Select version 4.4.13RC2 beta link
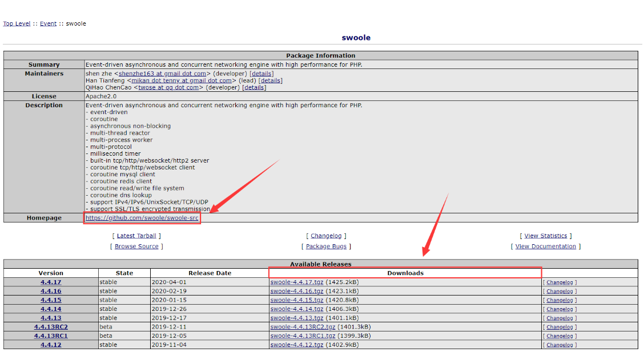Viewport: 644px width, 352px height. 51,327
